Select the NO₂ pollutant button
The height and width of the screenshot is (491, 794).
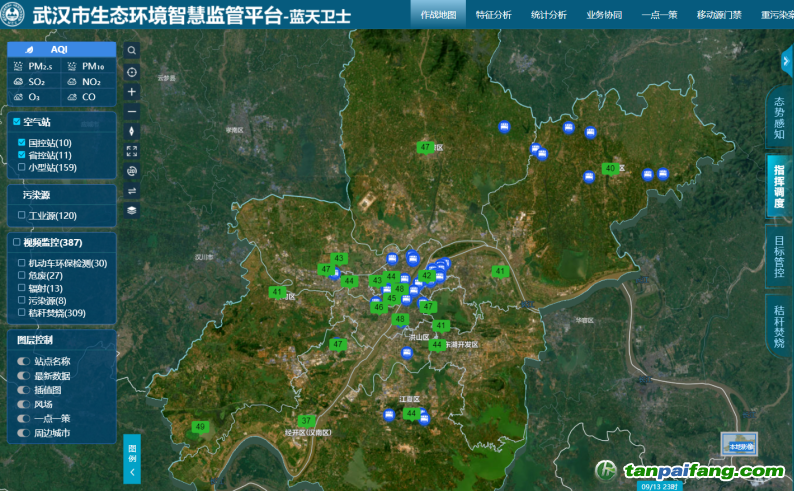pyautogui.click(x=88, y=81)
